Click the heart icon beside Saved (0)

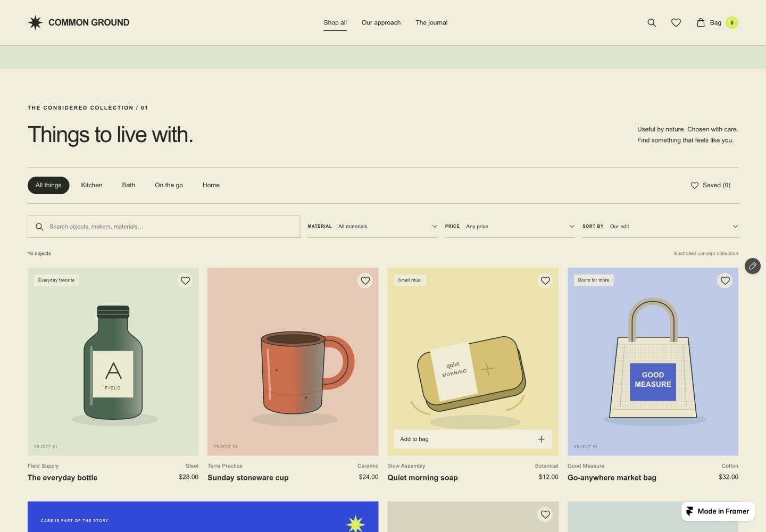(x=695, y=185)
